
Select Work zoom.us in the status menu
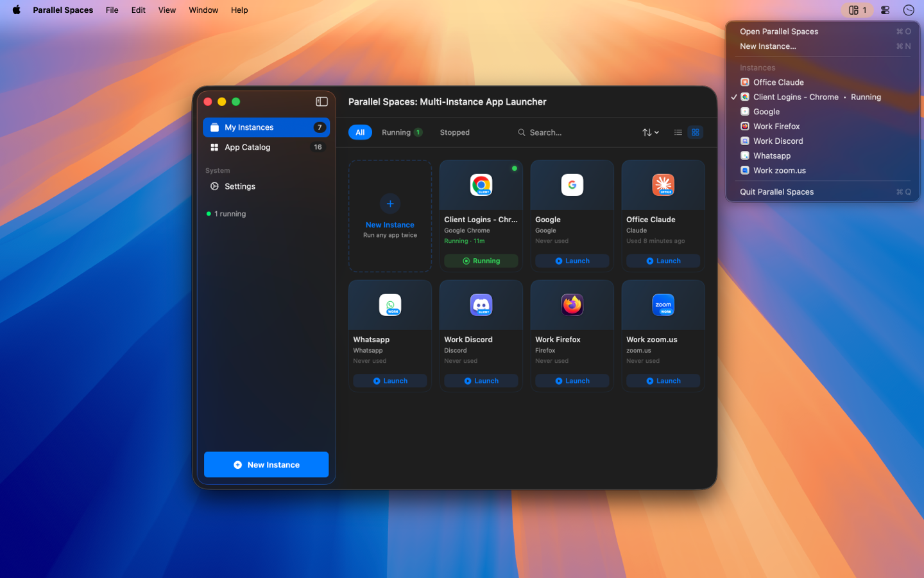(x=823, y=171)
